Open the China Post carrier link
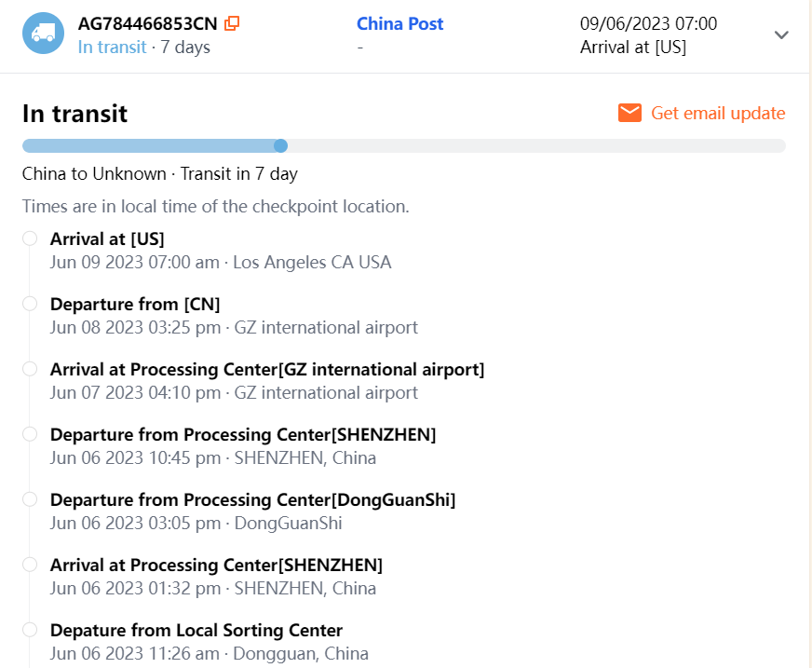The image size is (812, 668). (399, 23)
